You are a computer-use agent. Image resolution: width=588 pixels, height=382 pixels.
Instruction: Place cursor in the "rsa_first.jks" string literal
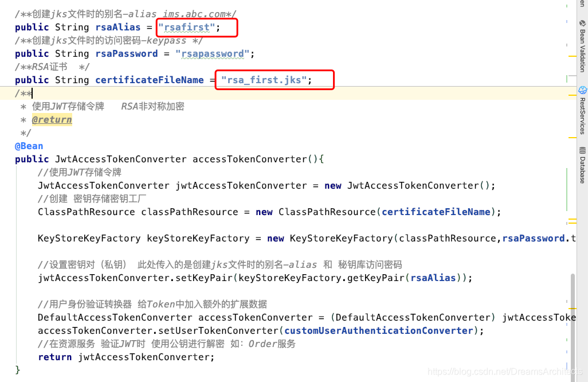(x=264, y=80)
